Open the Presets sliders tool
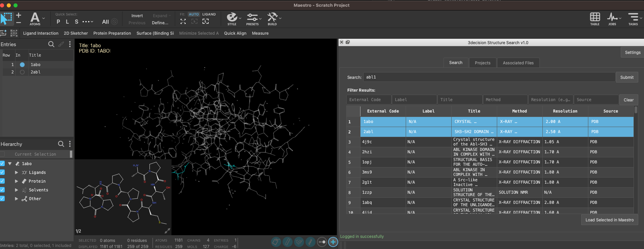This screenshot has height=249, width=644. coord(252,19)
